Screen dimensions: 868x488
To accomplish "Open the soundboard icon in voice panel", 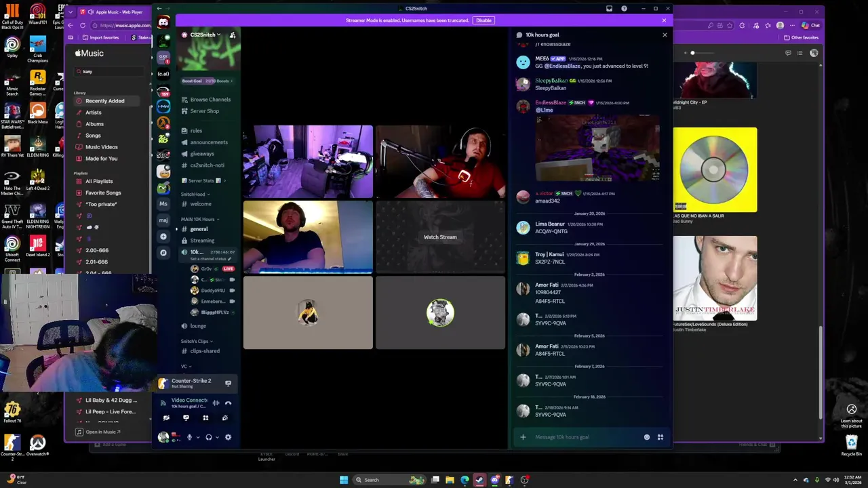I will coord(225,418).
